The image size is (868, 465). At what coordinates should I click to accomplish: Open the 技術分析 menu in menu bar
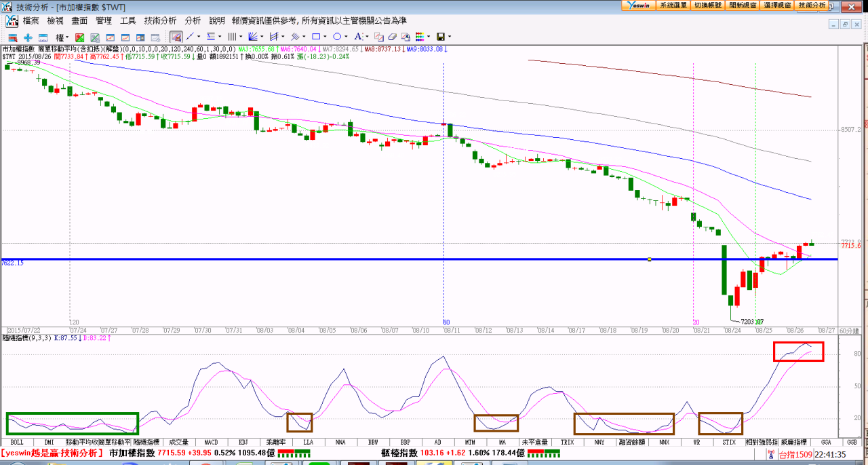click(160, 21)
